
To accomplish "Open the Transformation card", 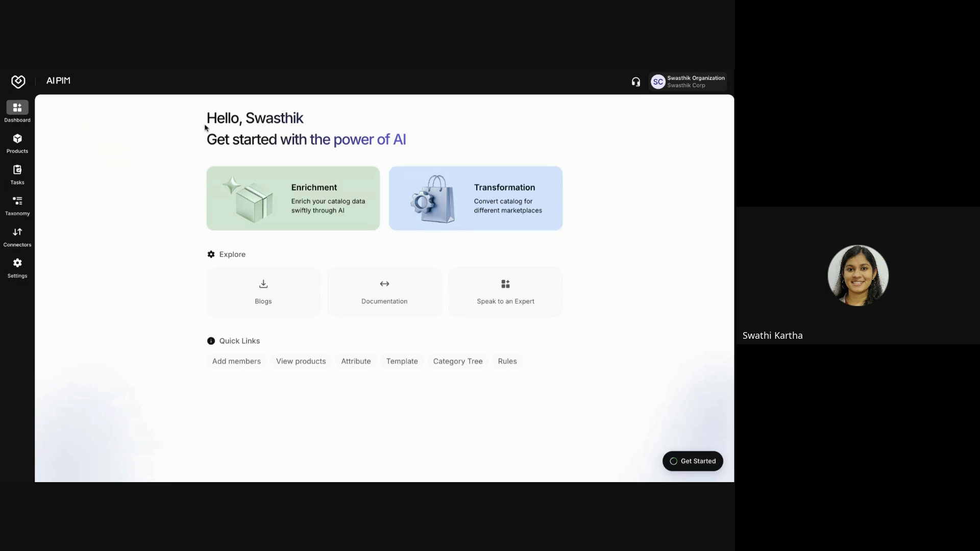I will 475,198.
